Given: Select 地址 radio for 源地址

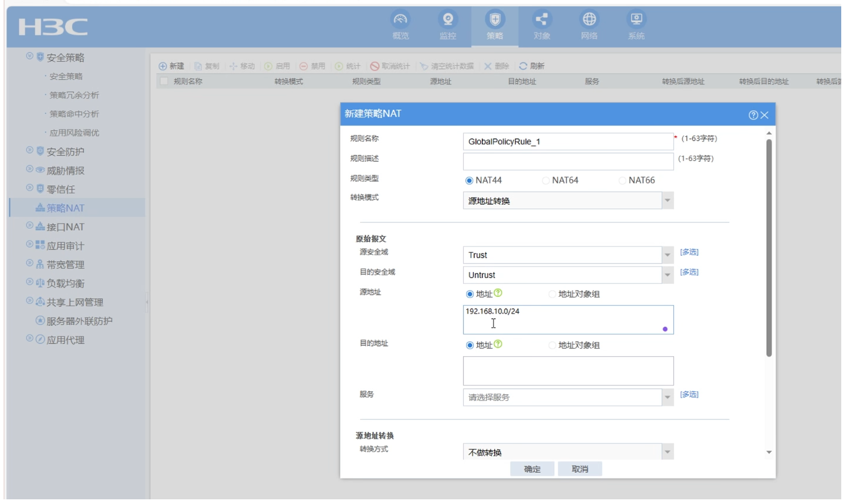Looking at the screenshot, I should point(470,295).
